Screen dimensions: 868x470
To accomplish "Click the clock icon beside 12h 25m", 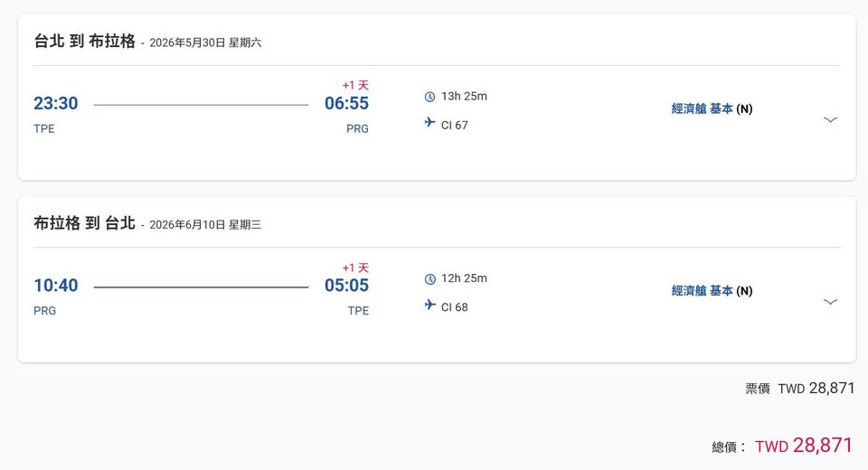I will point(429,278).
